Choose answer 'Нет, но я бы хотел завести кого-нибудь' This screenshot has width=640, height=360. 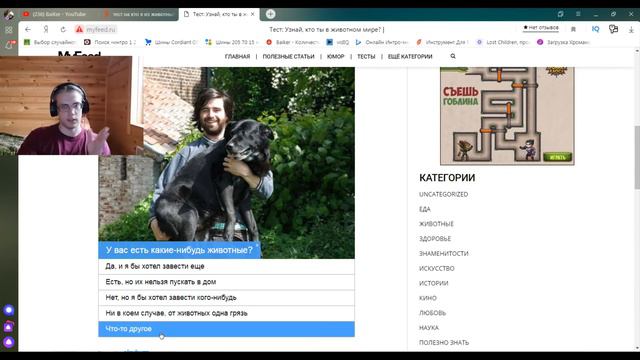click(x=226, y=298)
